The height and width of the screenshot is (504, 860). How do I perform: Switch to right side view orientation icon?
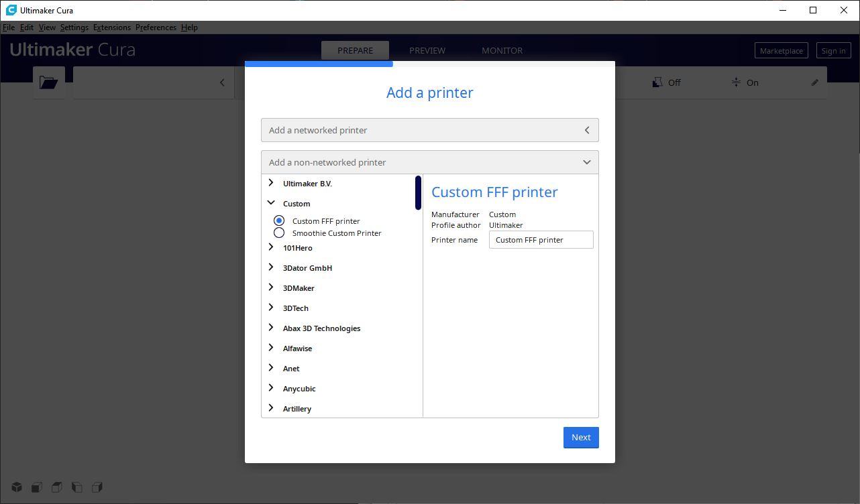point(97,487)
